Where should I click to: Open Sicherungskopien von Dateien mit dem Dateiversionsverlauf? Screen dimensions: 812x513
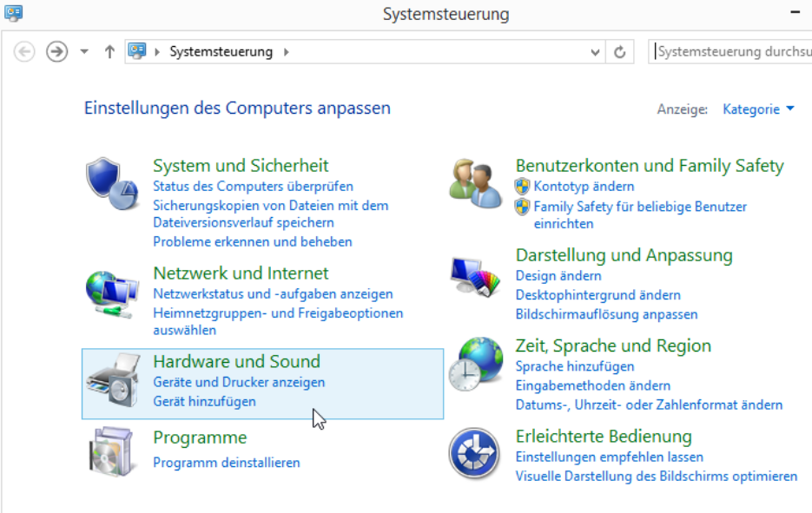pos(270,214)
